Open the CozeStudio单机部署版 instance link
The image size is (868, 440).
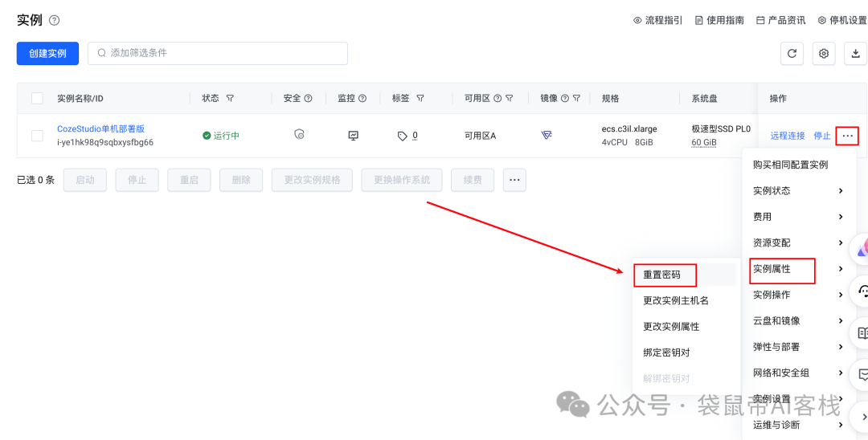[x=100, y=128]
